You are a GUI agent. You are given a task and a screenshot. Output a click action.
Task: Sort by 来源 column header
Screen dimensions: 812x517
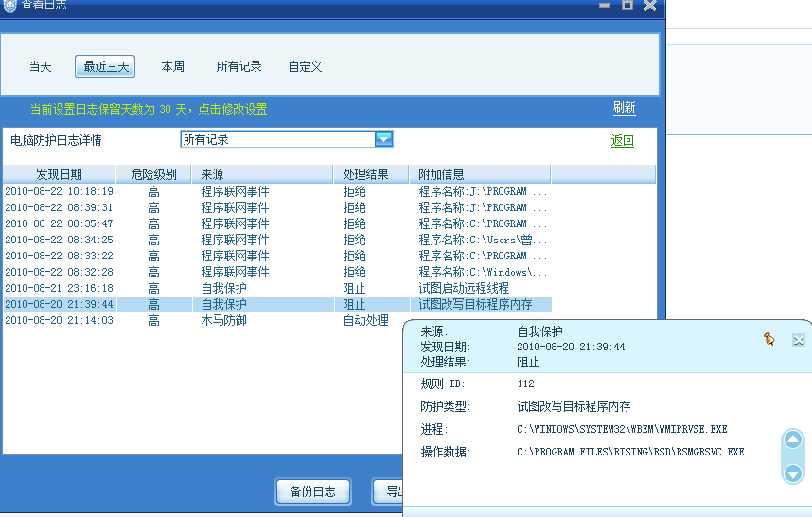(262, 174)
